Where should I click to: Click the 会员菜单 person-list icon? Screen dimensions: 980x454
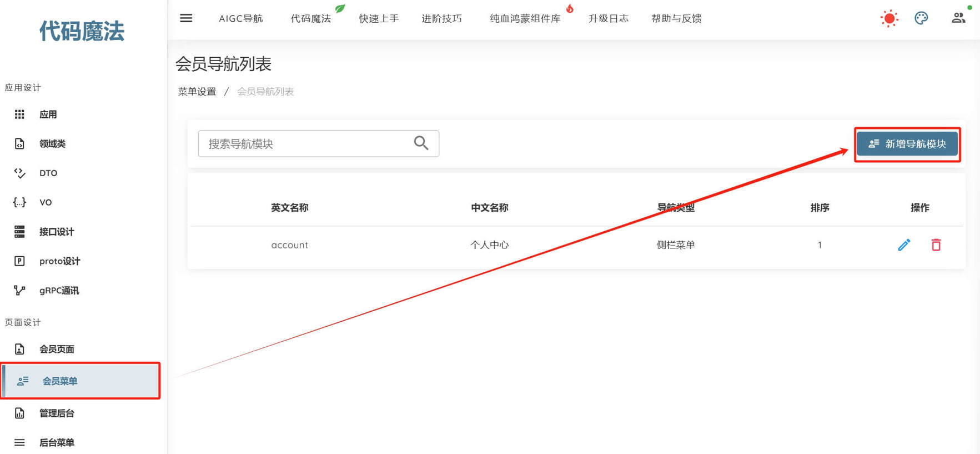click(x=23, y=381)
